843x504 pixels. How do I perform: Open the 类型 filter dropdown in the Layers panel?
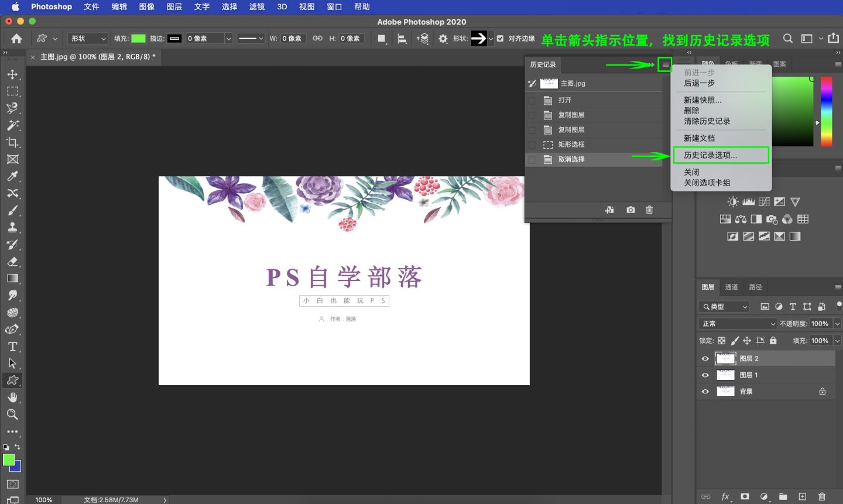pos(724,306)
